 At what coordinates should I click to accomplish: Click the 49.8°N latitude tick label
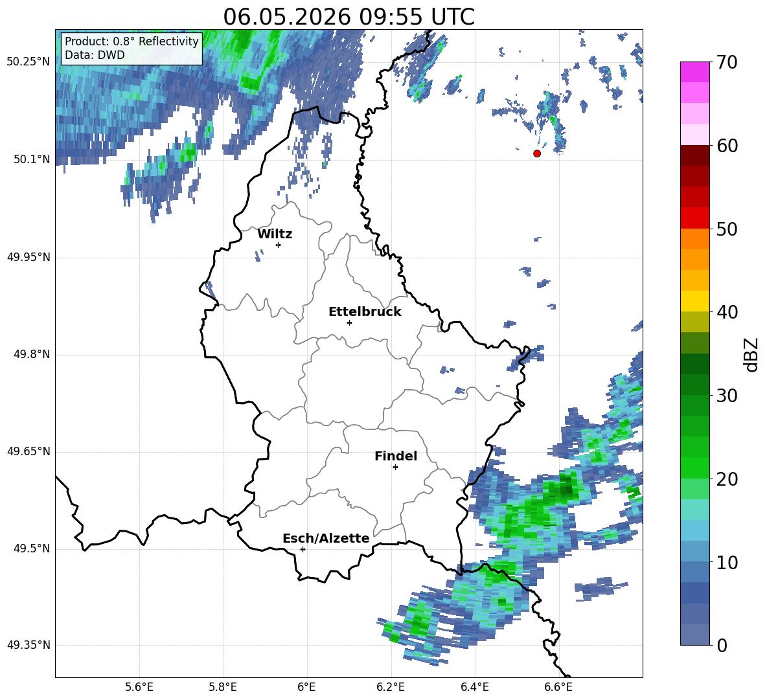point(32,354)
